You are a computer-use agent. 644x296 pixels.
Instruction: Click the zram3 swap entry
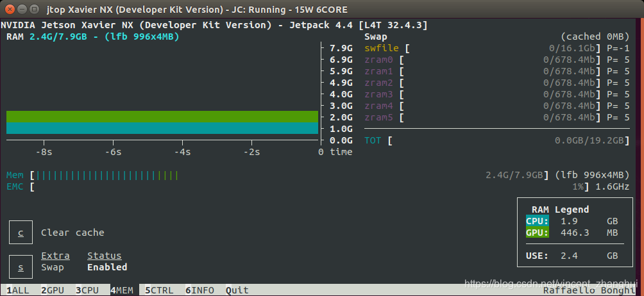tap(378, 94)
